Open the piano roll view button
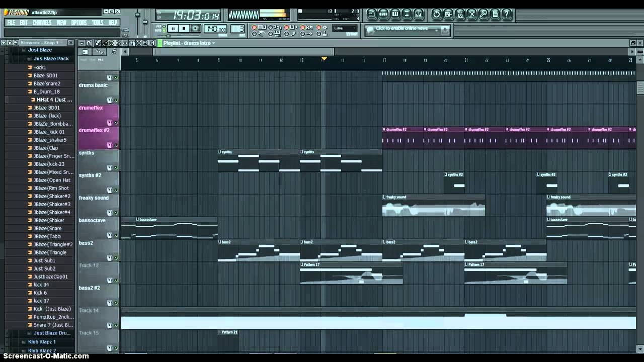 [x=395, y=14]
